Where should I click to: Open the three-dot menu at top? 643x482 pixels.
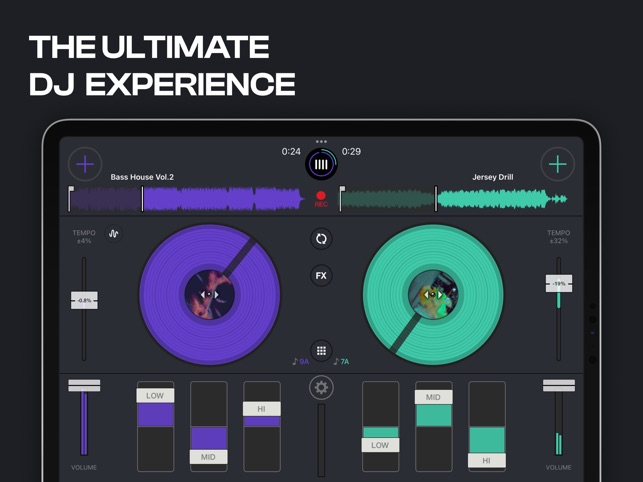(321, 142)
